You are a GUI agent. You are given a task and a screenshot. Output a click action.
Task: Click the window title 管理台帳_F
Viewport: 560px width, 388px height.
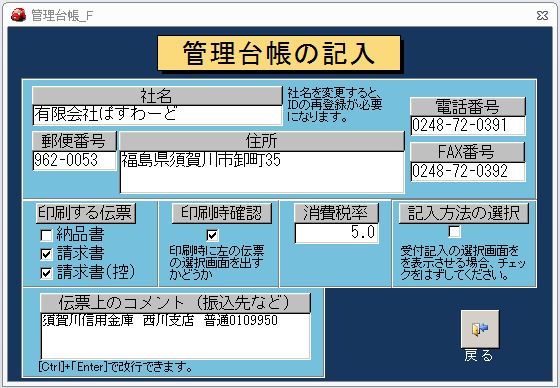(62, 15)
